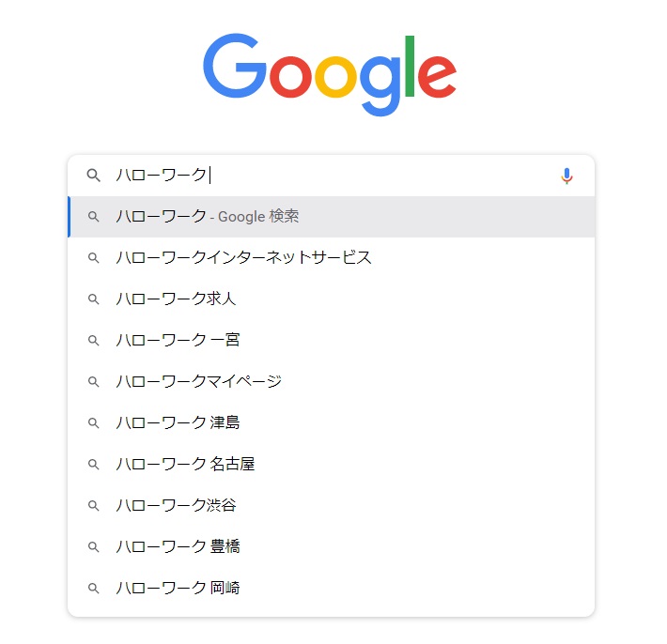
Task: Click the microphone voice search icon
Action: pyautogui.click(x=566, y=176)
